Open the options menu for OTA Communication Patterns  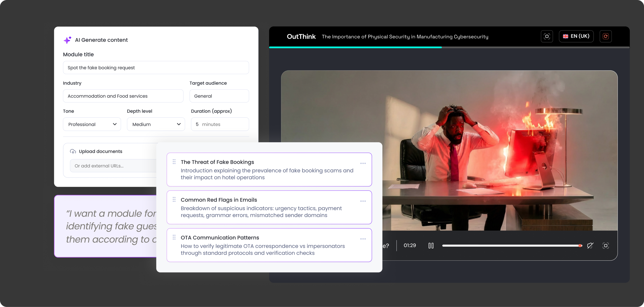[363, 239]
